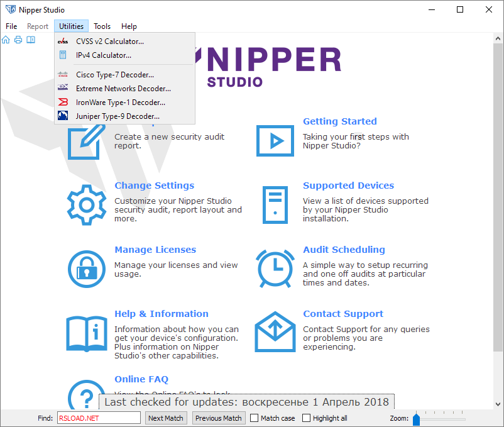Select Cisco Type-7 Decoder entry

(x=124, y=75)
